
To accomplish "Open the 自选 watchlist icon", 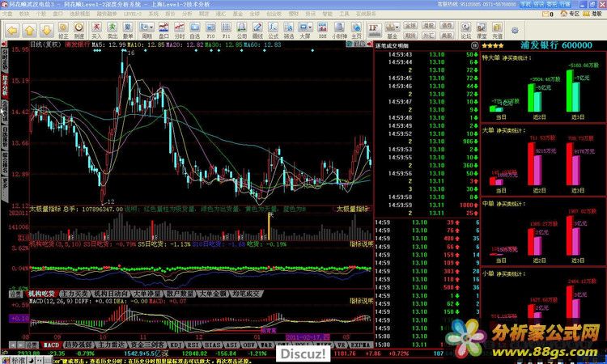I will pyautogui.click(x=195, y=30).
